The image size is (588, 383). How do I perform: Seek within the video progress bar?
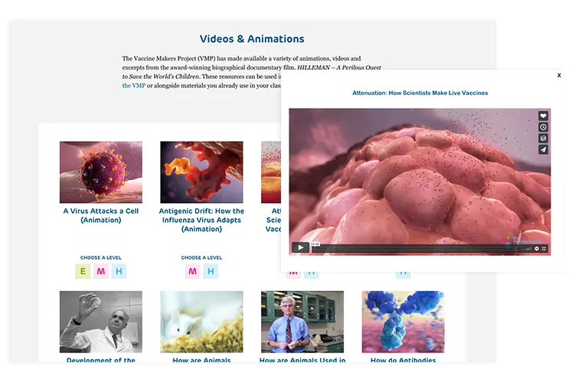(x=416, y=248)
